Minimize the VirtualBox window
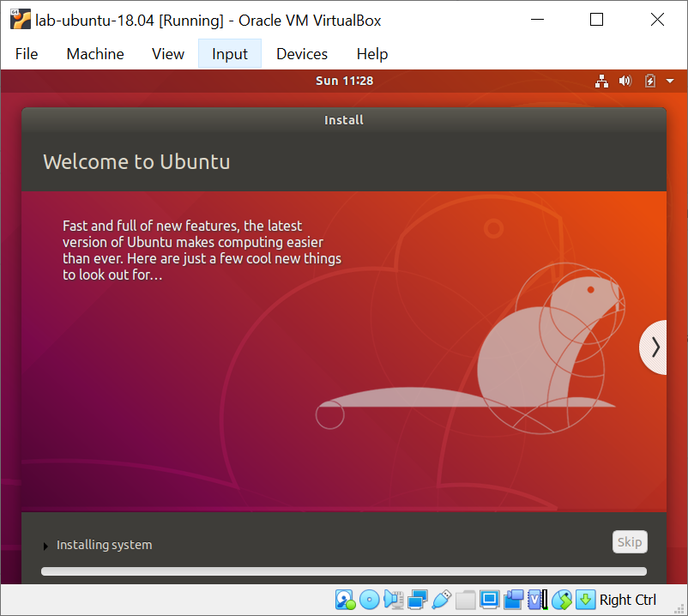This screenshot has width=688, height=616. coord(537,20)
